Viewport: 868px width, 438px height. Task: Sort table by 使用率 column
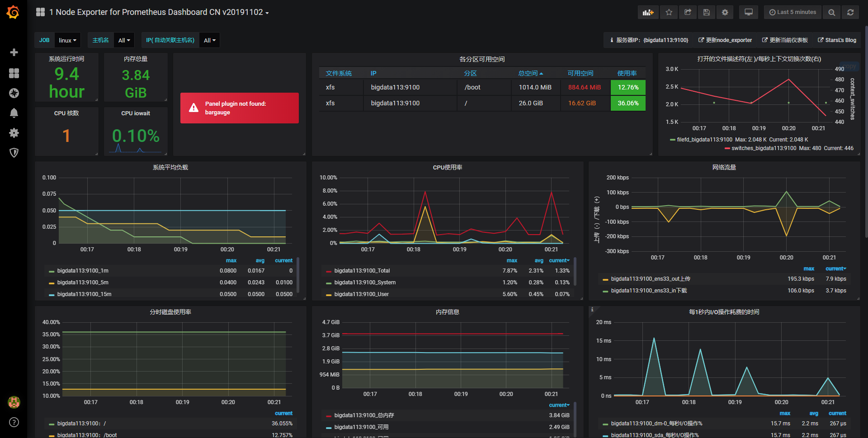(627, 73)
